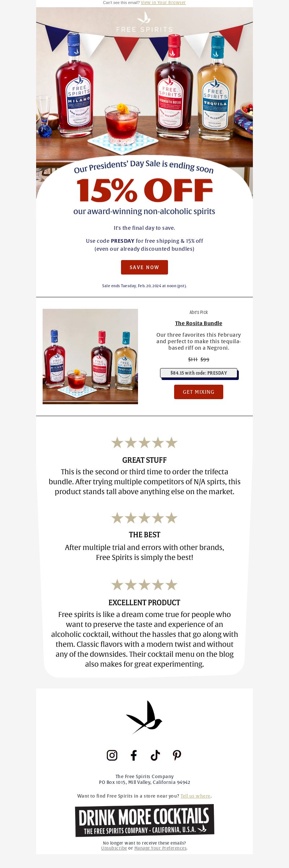Open the Instagram icon link
The image size is (289, 868).
112,755
